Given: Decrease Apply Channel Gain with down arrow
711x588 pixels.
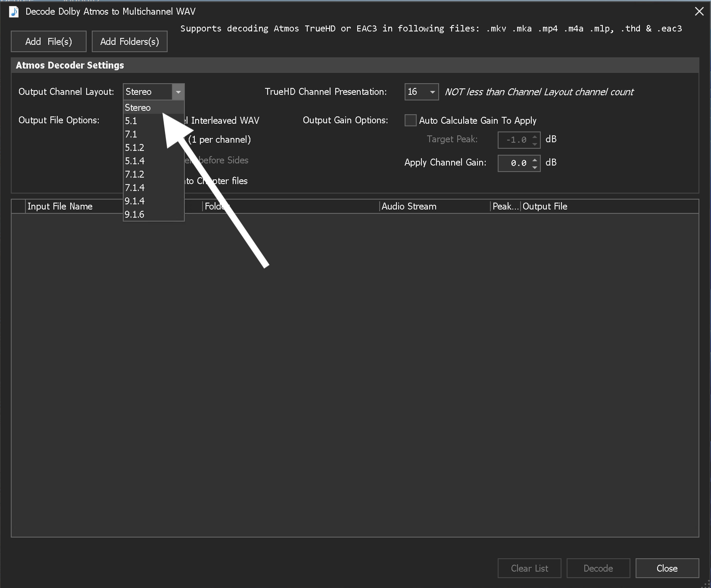Looking at the screenshot, I should (535, 167).
